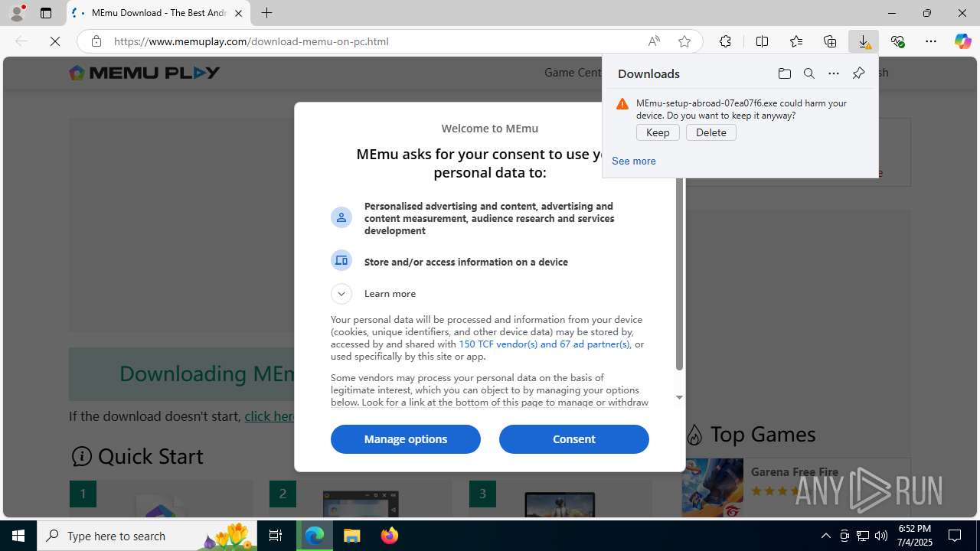The height and width of the screenshot is (551, 980).
Task: Keep the MEmu setup file
Action: (x=658, y=132)
